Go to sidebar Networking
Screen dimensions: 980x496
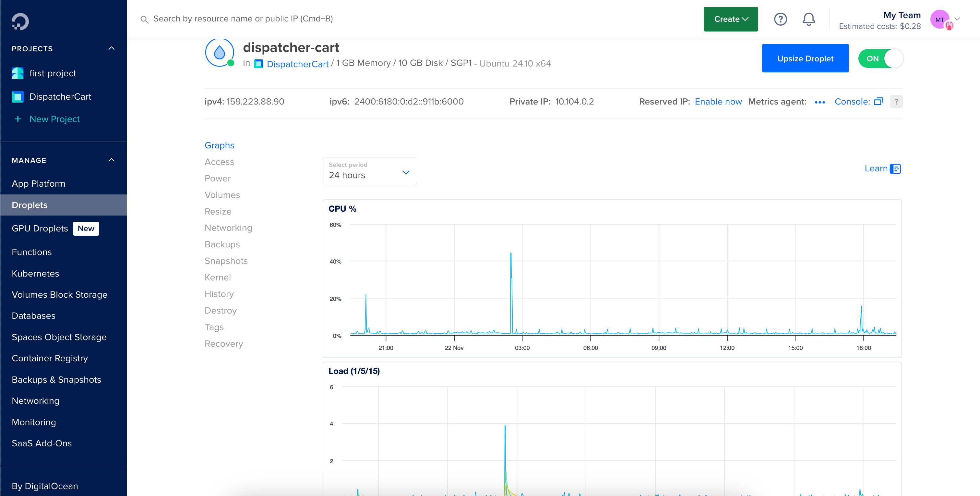[x=35, y=401]
